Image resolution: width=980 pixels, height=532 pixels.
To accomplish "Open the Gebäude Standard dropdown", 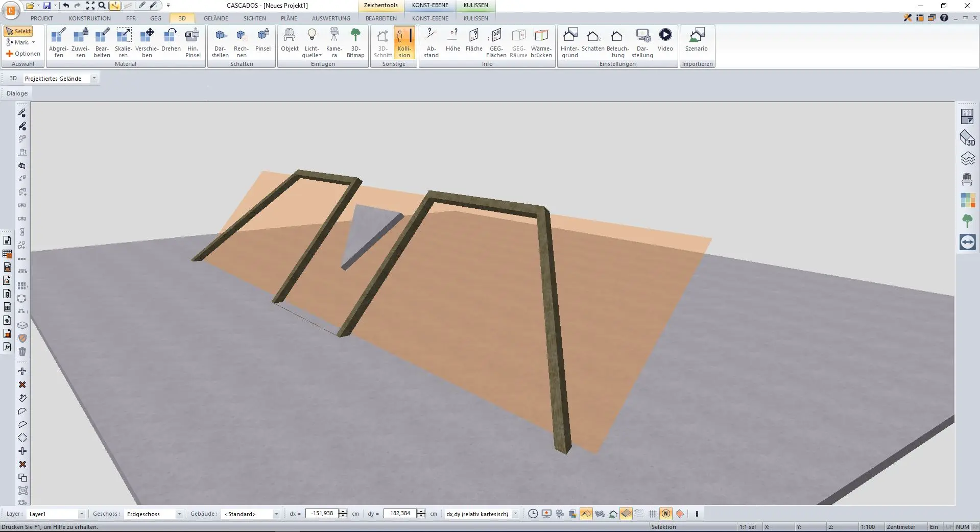I will point(276,514).
